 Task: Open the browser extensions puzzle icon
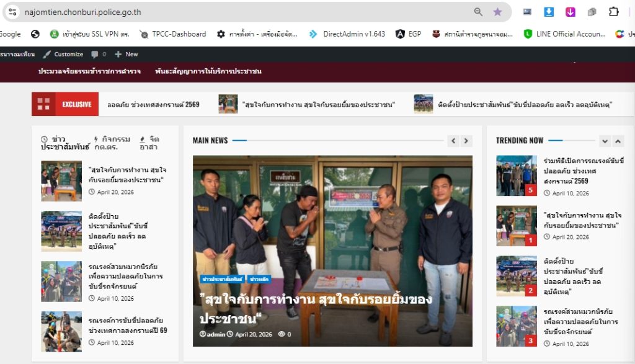[613, 12]
